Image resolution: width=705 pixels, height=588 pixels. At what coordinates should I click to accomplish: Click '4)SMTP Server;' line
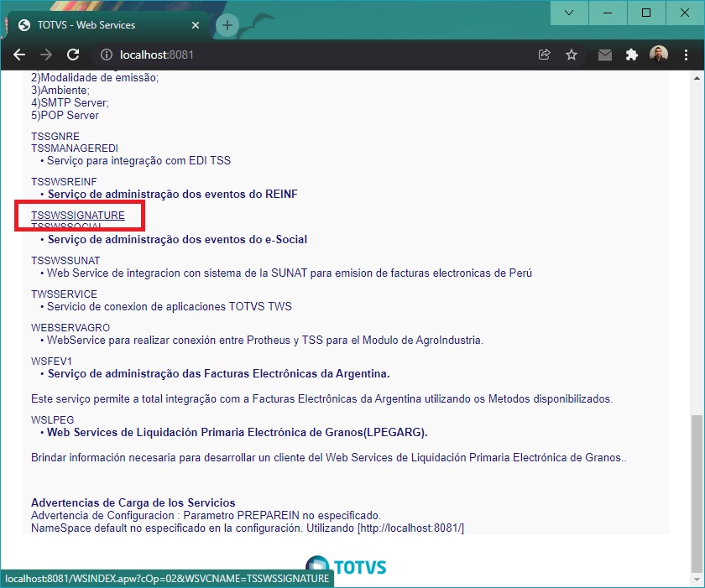[70, 103]
